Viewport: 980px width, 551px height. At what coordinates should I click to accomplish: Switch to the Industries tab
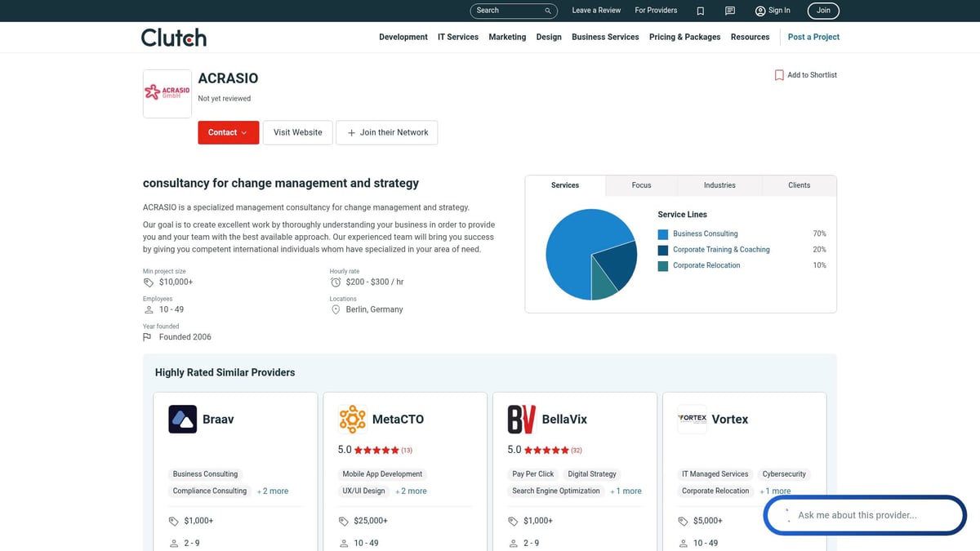[719, 185]
